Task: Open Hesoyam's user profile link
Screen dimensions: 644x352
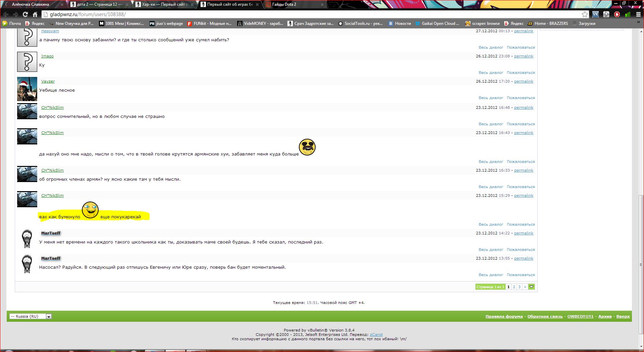Action: pos(50,31)
